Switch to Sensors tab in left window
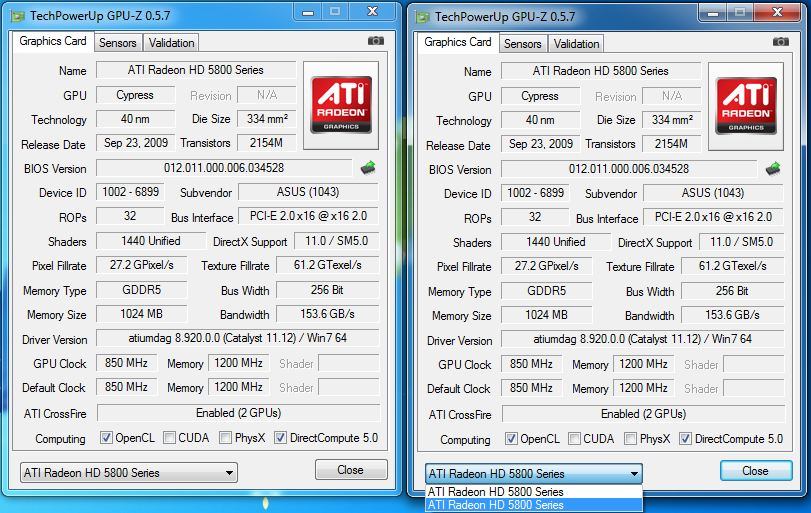Viewport: 811px width, 513px height. click(117, 43)
